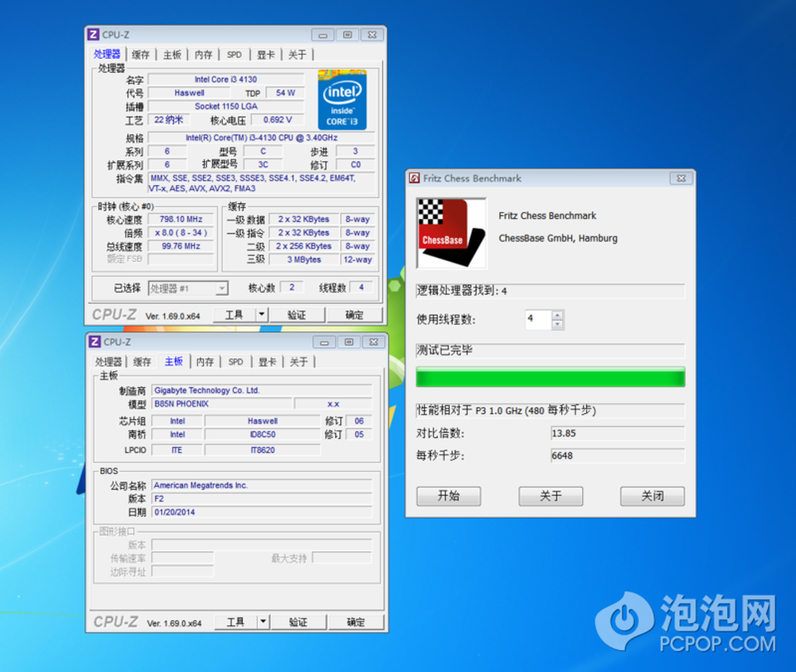The image size is (796, 672).
Task: Start the benchmark with the 开始 button
Action: [x=449, y=496]
